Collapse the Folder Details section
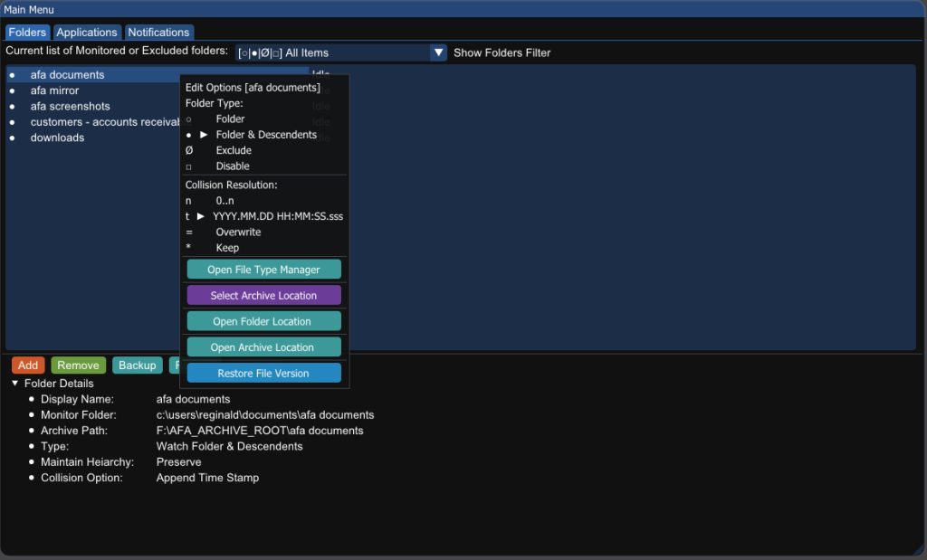The image size is (927, 560). point(14,384)
